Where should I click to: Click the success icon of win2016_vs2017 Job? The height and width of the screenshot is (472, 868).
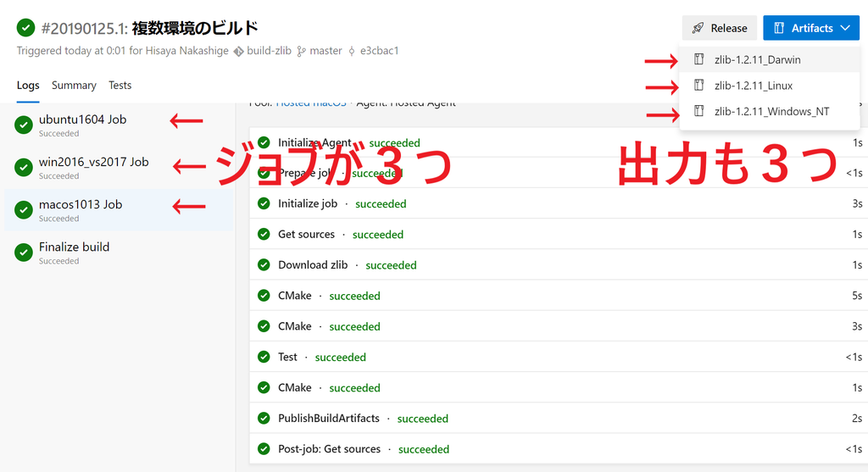[x=23, y=168]
